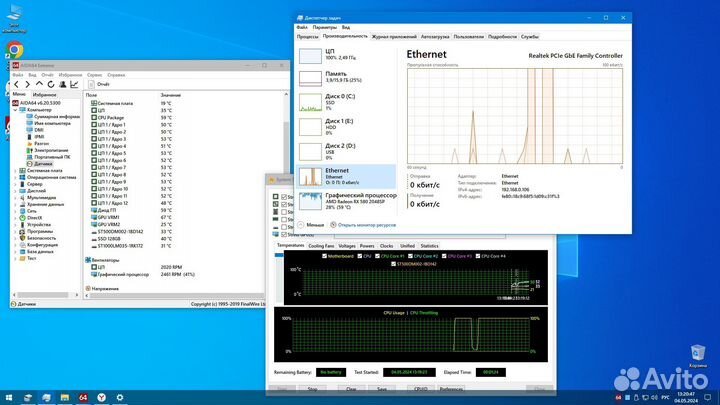Click the gear icon on taskbar
The image size is (720, 405).
coord(120,398)
